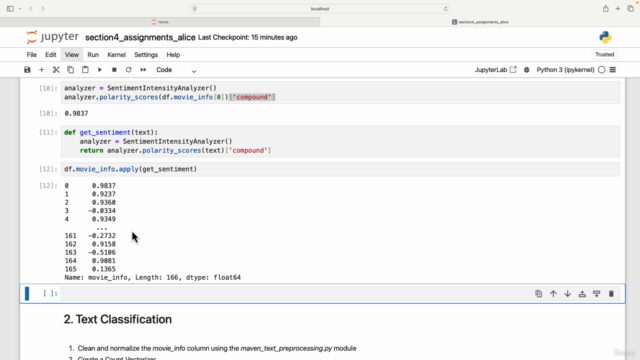640x360 pixels.
Task: Click the Last Checkpoint text
Action: pyautogui.click(x=248, y=38)
